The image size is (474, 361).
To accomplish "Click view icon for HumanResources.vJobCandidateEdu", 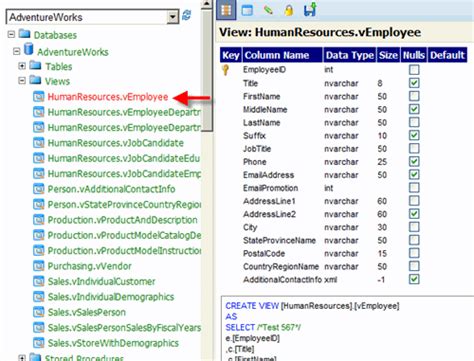I will tap(39, 158).
